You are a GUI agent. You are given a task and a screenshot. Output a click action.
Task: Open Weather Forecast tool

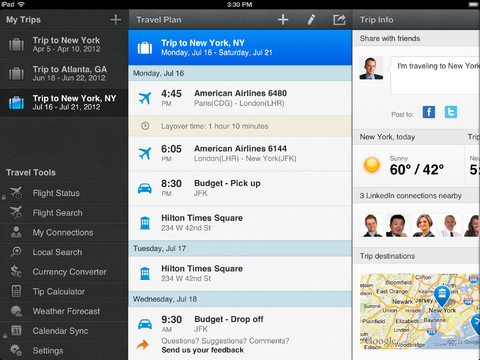click(64, 311)
